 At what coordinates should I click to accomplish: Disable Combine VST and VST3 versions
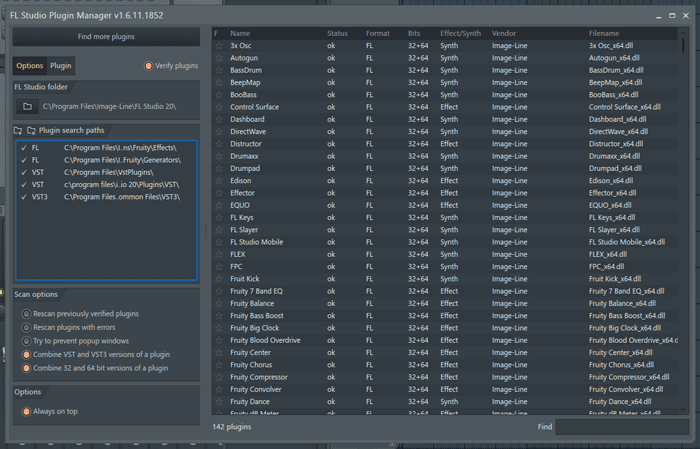26,354
